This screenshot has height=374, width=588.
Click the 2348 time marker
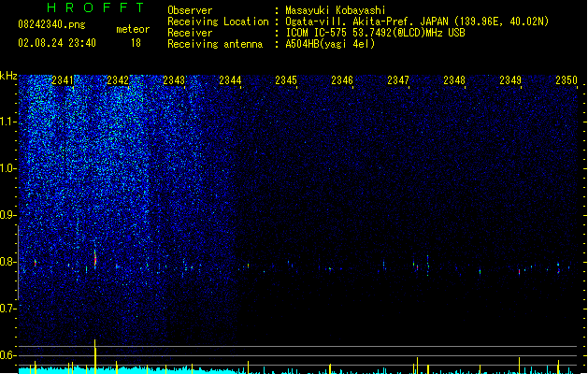[x=454, y=80]
